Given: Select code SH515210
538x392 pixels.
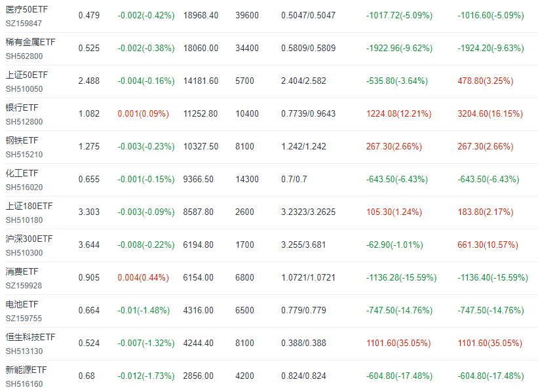Looking at the screenshot, I should [x=24, y=155].
